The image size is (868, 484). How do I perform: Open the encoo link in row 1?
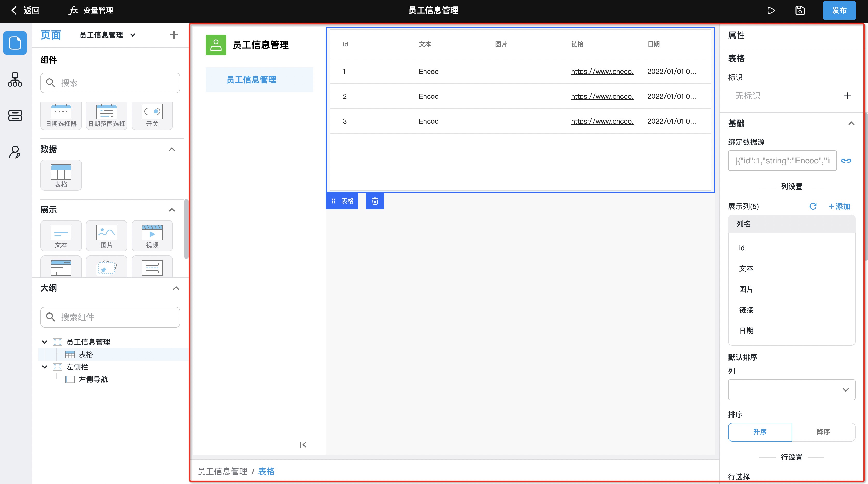pos(603,72)
